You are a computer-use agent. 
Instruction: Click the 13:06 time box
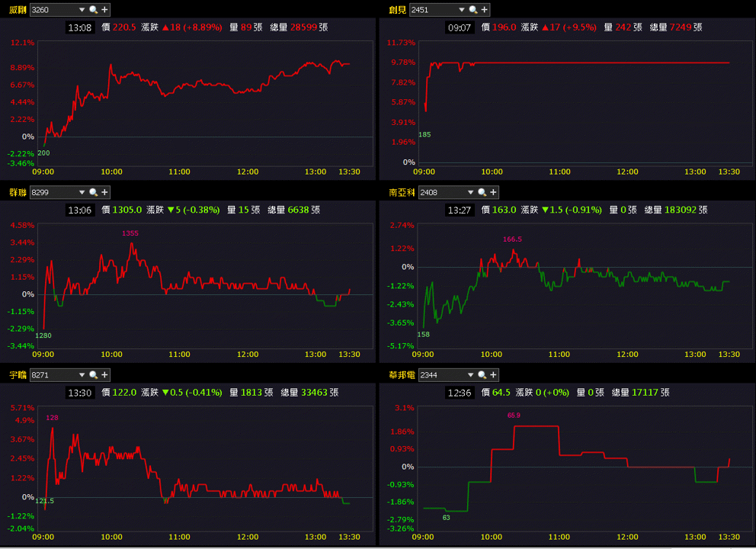[79, 210]
